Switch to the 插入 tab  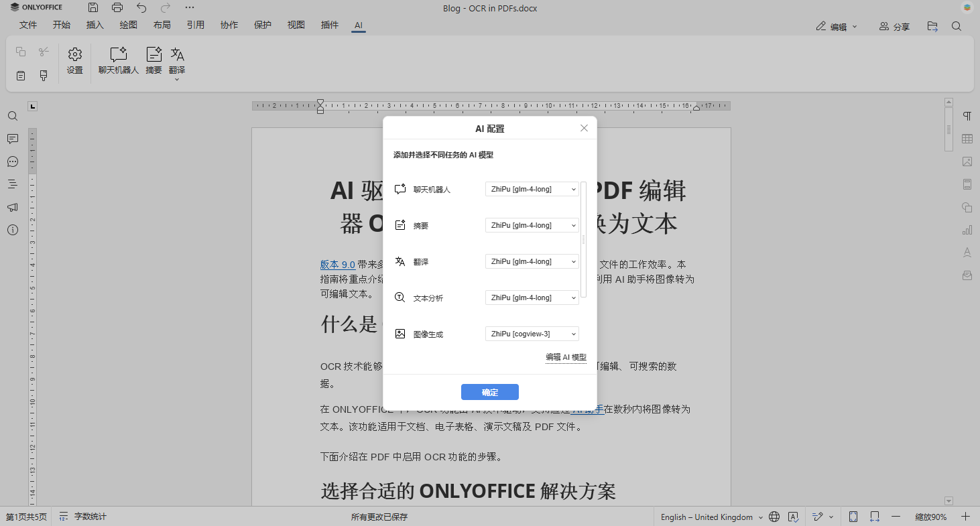coord(95,25)
